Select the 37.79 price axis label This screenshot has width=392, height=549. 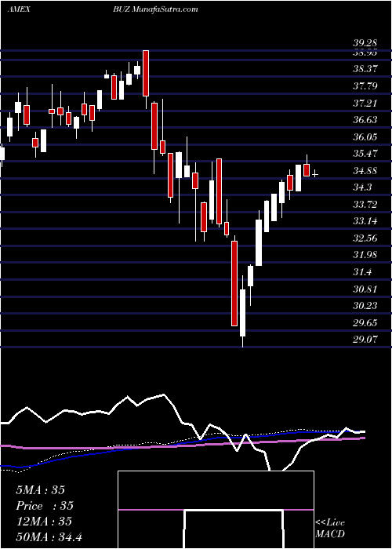click(365, 85)
